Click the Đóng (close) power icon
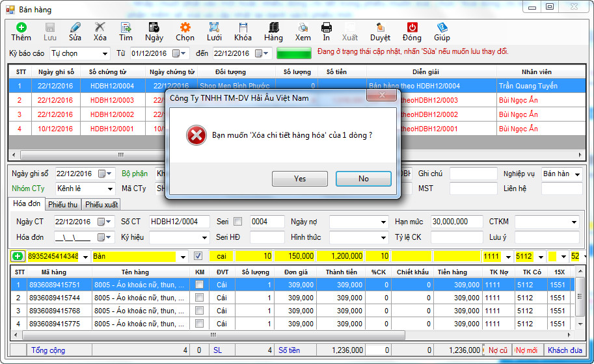 tap(412, 27)
